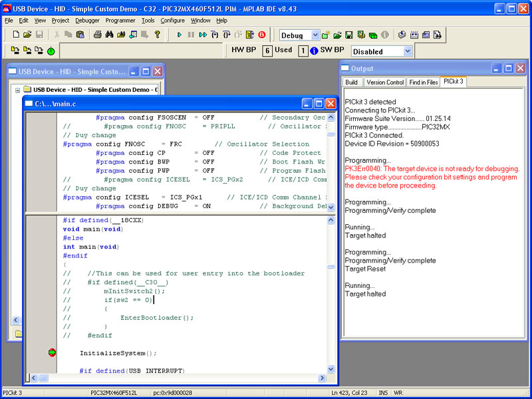Click the '#pragma config DEBUG = ON' line

coord(153,206)
